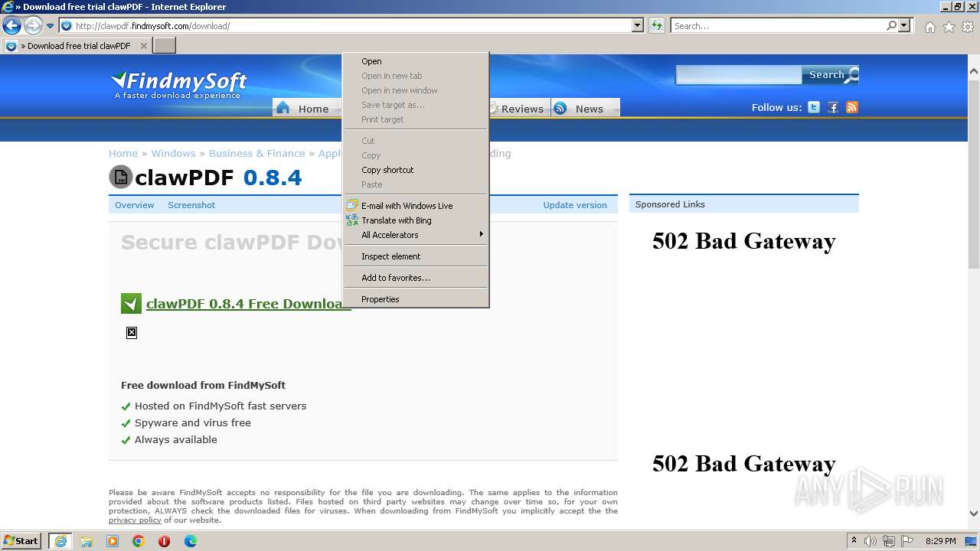980x551 pixels.
Task: Open the privacy policy link
Action: coord(135,520)
